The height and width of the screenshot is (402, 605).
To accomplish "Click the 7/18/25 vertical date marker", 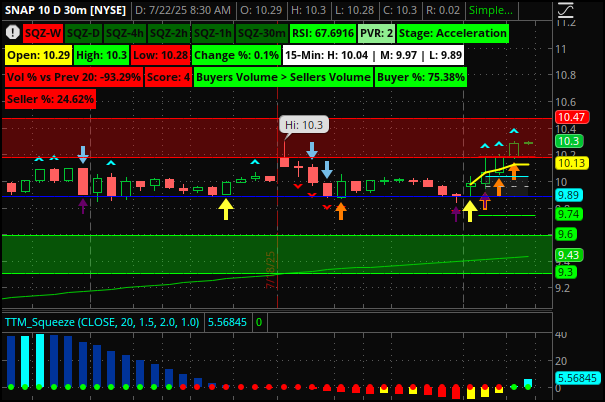I will [x=271, y=270].
